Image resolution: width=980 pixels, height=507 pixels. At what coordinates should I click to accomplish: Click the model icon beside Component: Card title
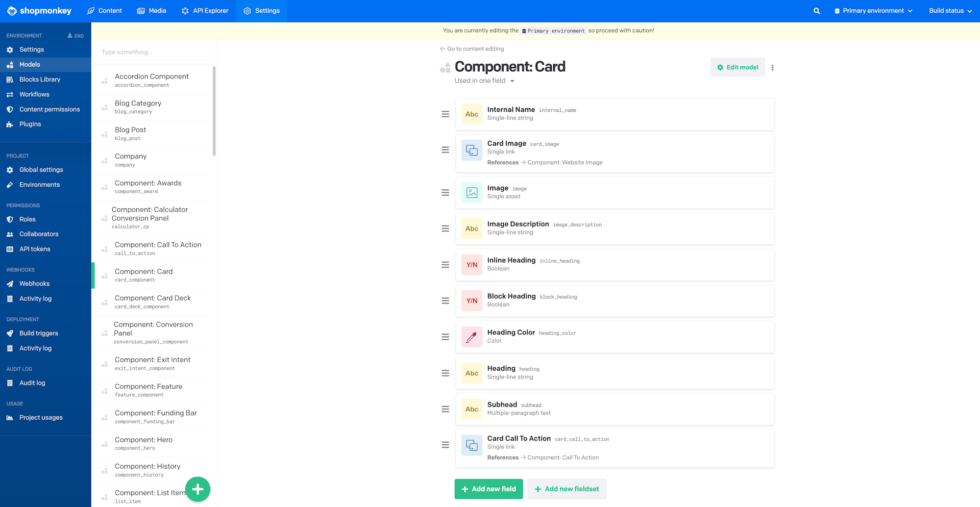pyautogui.click(x=445, y=68)
